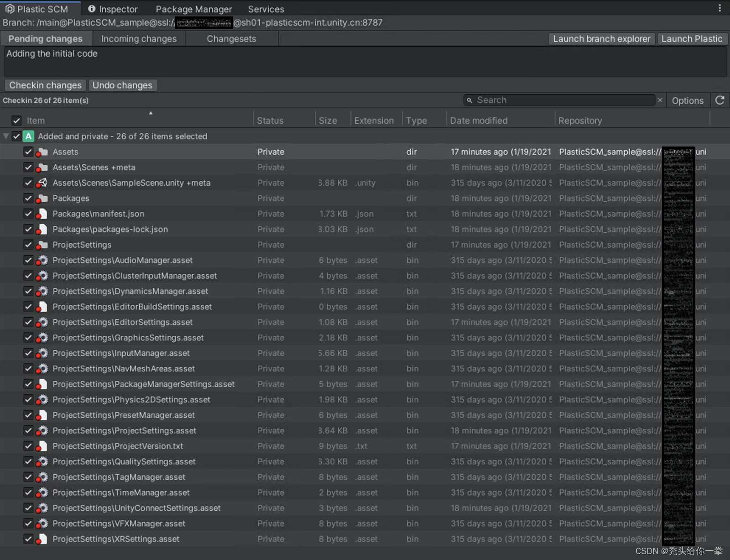
Task: Uncheck the Assets row checkbox
Action: pyautogui.click(x=28, y=152)
